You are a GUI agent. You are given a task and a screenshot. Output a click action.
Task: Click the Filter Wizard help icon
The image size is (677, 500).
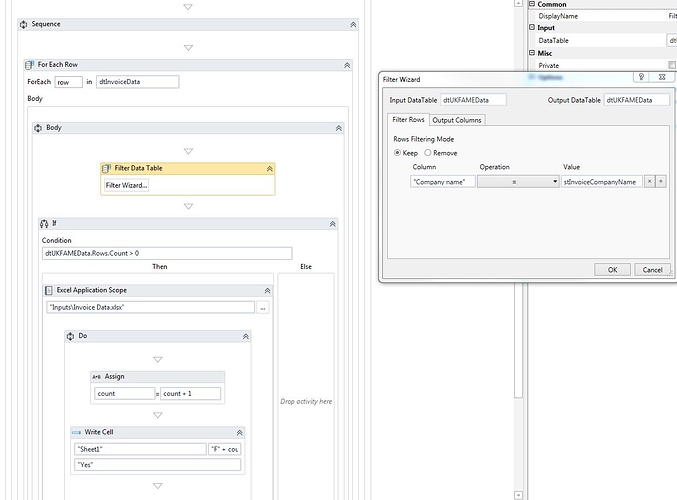pos(641,77)
